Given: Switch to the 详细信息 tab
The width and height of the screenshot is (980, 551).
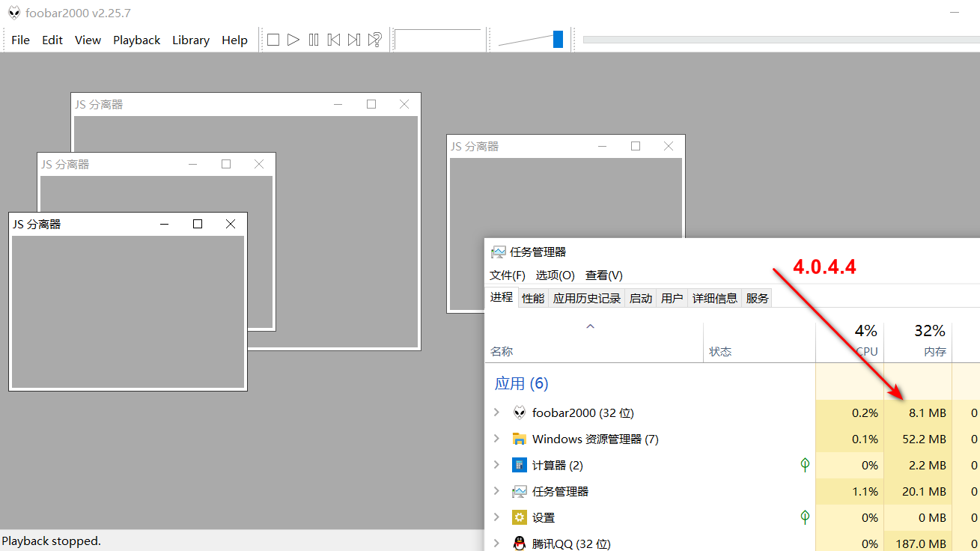Looking at the screenshot, I should click(714, 298).
